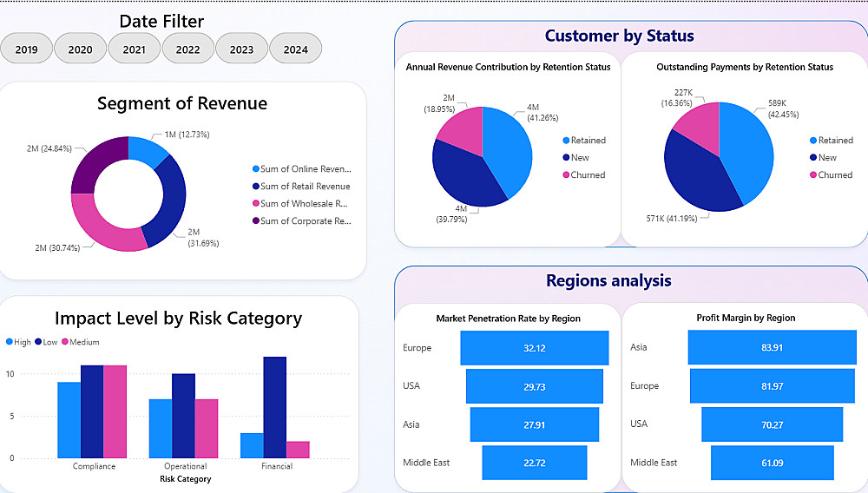868x493 pixels.
Task: Click the pink 30.74% donut segment
Action: tap(102, 226)
